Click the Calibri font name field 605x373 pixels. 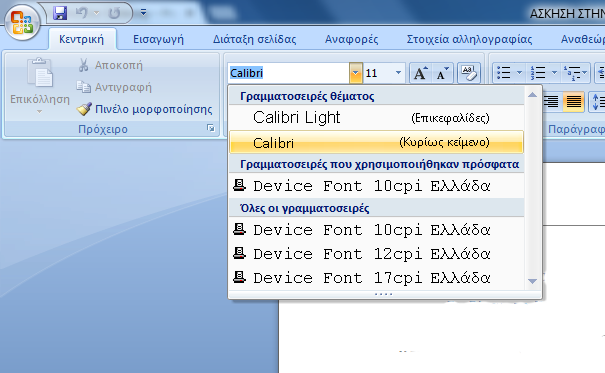pyautogui.click(x=289, y=73)
